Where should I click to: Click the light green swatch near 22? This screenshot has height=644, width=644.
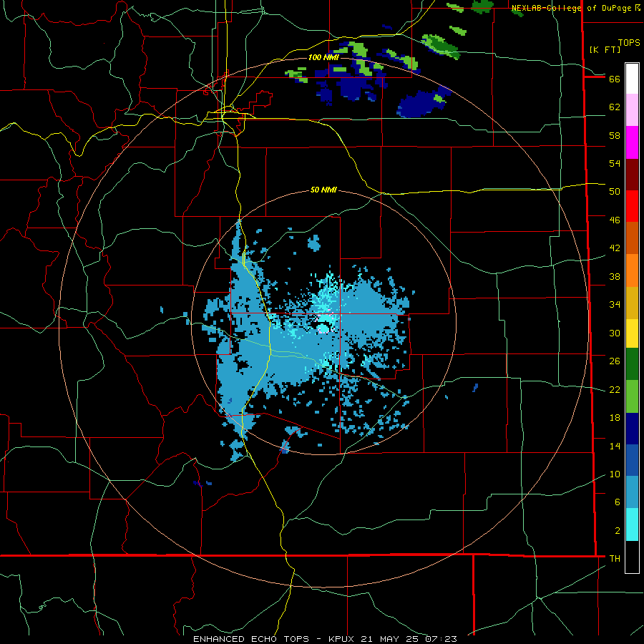(632, 396)
